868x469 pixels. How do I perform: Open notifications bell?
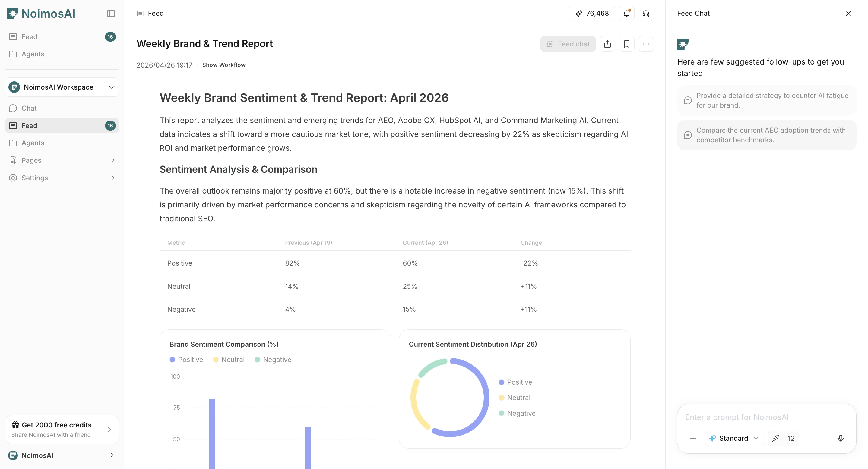pyautogui.click(x=627, y=14)
